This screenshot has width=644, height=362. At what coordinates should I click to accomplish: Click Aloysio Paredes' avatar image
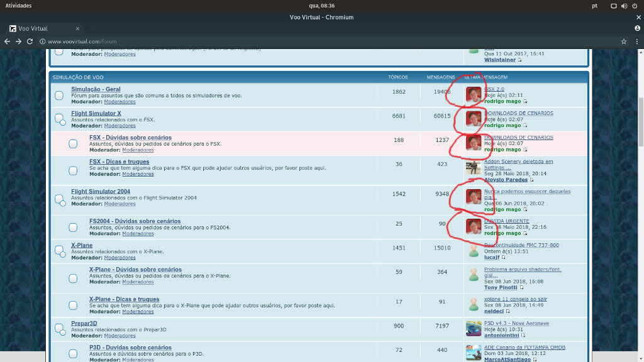[x=474, y=167]
